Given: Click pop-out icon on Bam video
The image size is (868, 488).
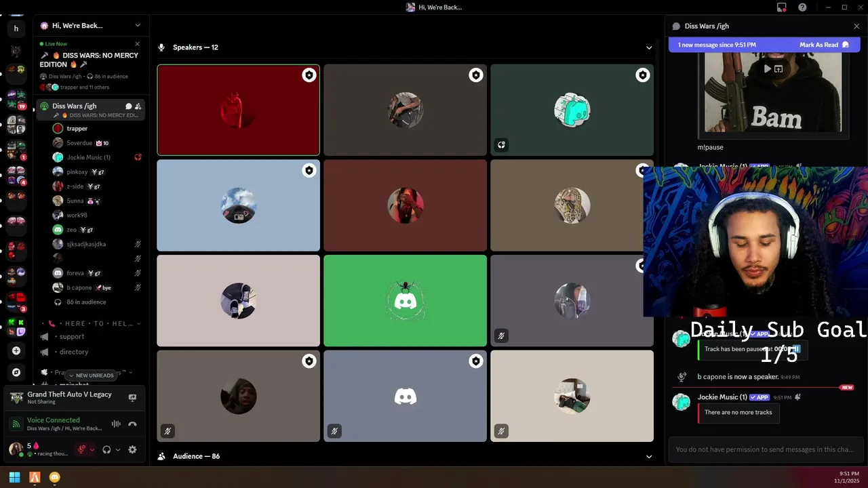Looking at the screenshot, I should click(778, 68).
